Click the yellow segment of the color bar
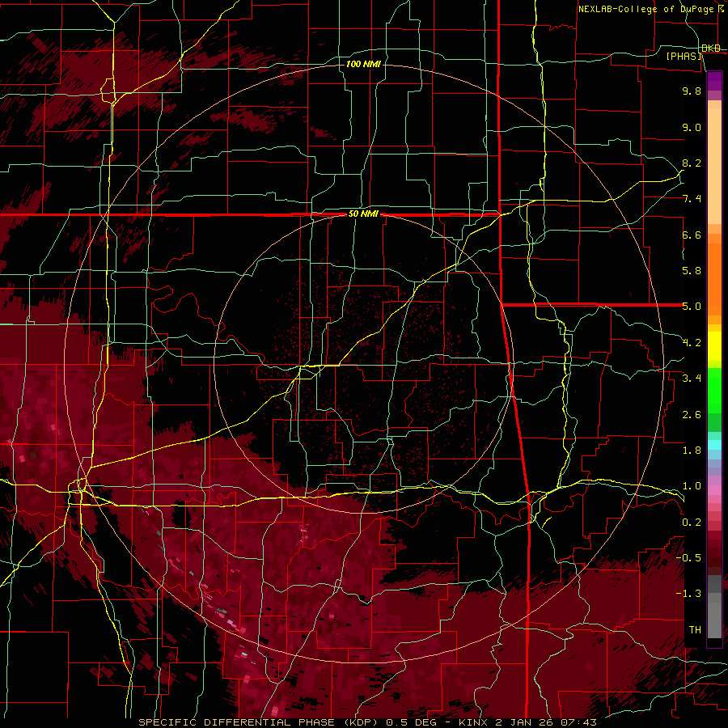The image size is (728, 728). point(714,346)
